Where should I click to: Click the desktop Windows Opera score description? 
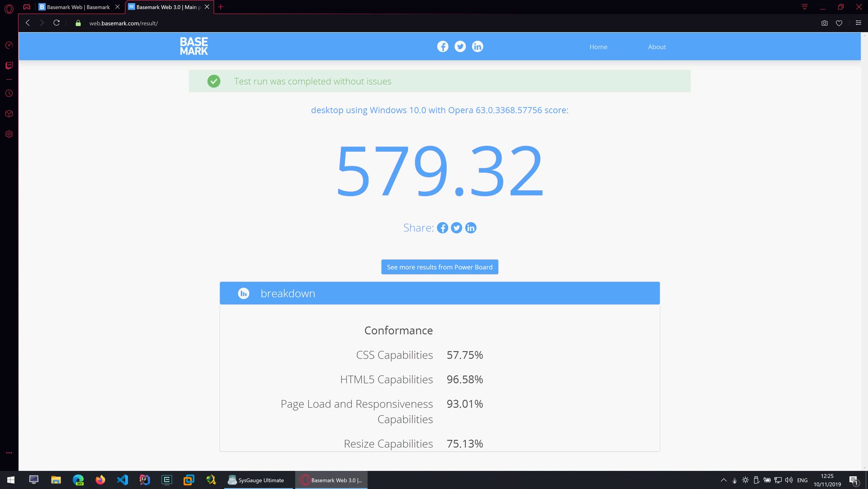(440, 110)
